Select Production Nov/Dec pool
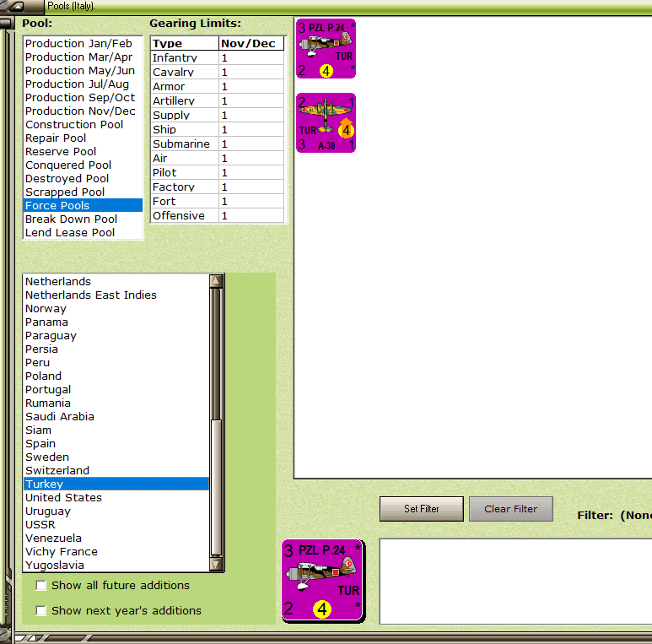This screenshot has width=652, height=644. click(x=84, y=111)
